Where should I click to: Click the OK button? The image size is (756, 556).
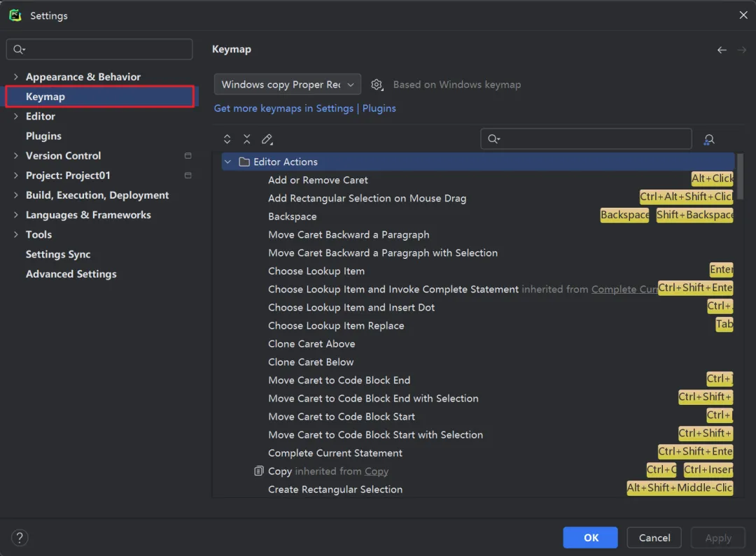click(x=591, y=538)
